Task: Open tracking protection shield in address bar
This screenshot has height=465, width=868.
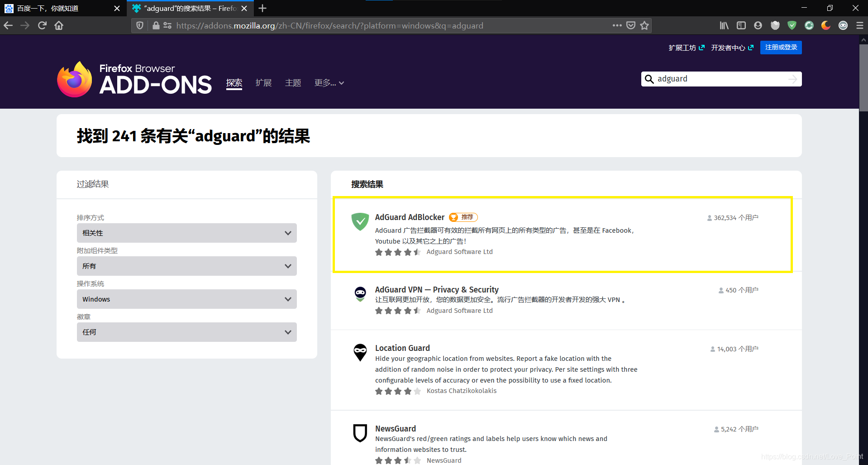Action: pyautogui.click(x=140, y=25)
